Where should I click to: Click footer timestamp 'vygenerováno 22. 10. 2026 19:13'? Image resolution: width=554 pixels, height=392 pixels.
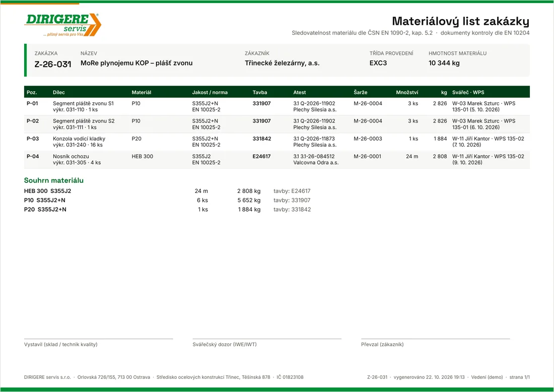[x=429, y=377]
